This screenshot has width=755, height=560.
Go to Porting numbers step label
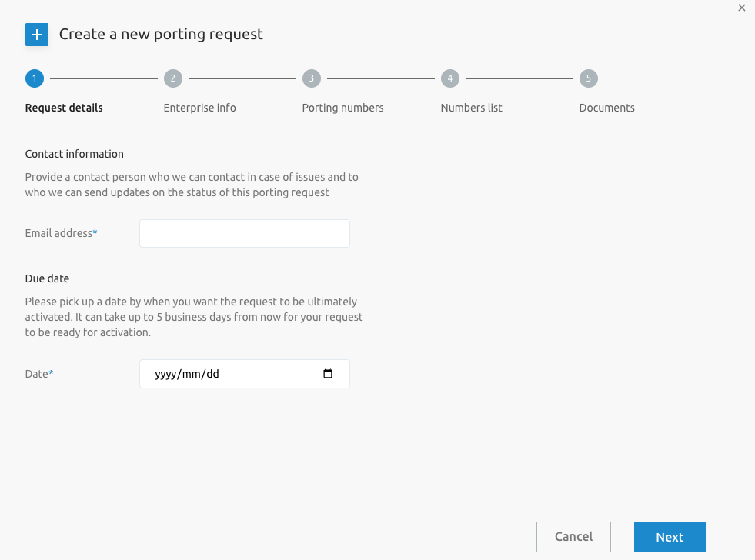[342, 108]
